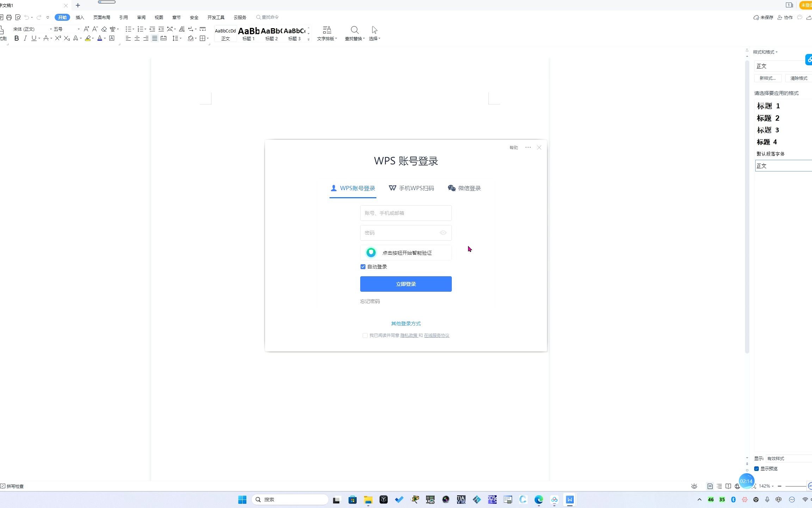Open Microsoft Edge from taskbar

pos(539,500)
